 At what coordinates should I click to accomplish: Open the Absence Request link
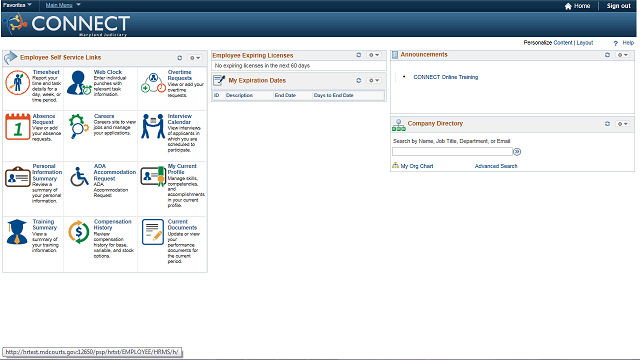click(44, 119)
